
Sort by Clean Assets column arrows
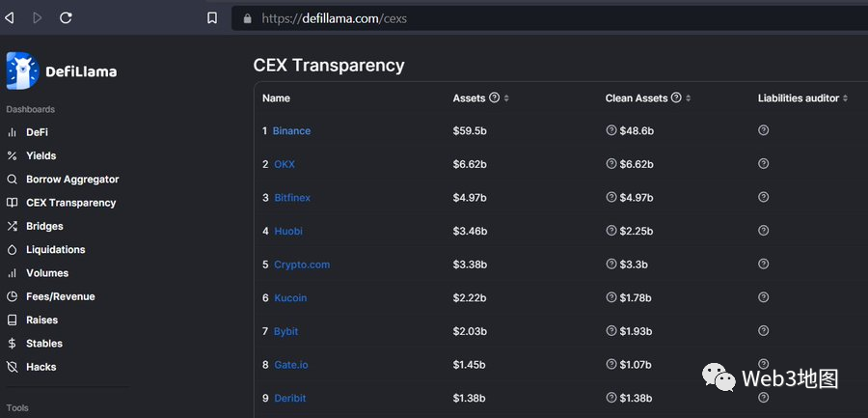point(688,98)
